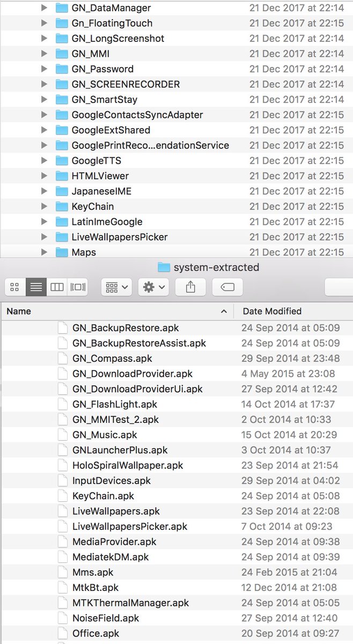Image resolution: width=353 pixels, height=644 pixels.
Task: Click the search field at toolbar edge
Action: [339, 287]
